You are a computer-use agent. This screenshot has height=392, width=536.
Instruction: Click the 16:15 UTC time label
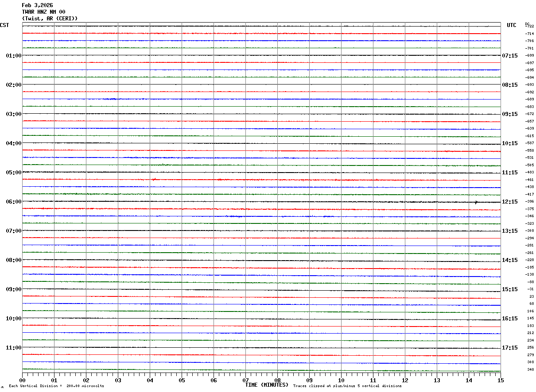coord(510,319)
